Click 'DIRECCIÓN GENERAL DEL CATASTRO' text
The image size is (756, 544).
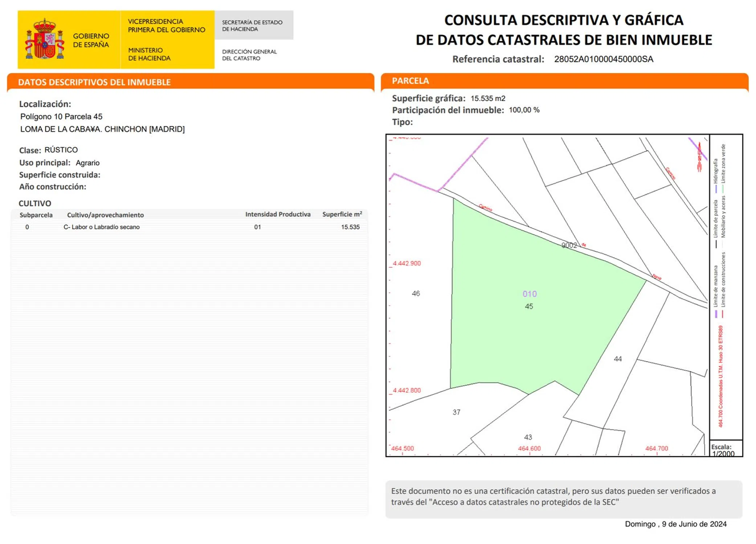coord(249,55)
